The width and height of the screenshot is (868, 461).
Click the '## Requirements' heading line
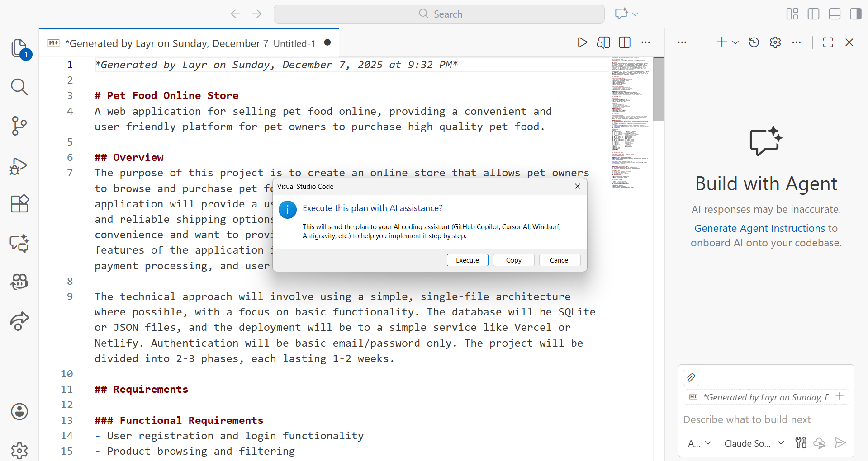(141, 389)
